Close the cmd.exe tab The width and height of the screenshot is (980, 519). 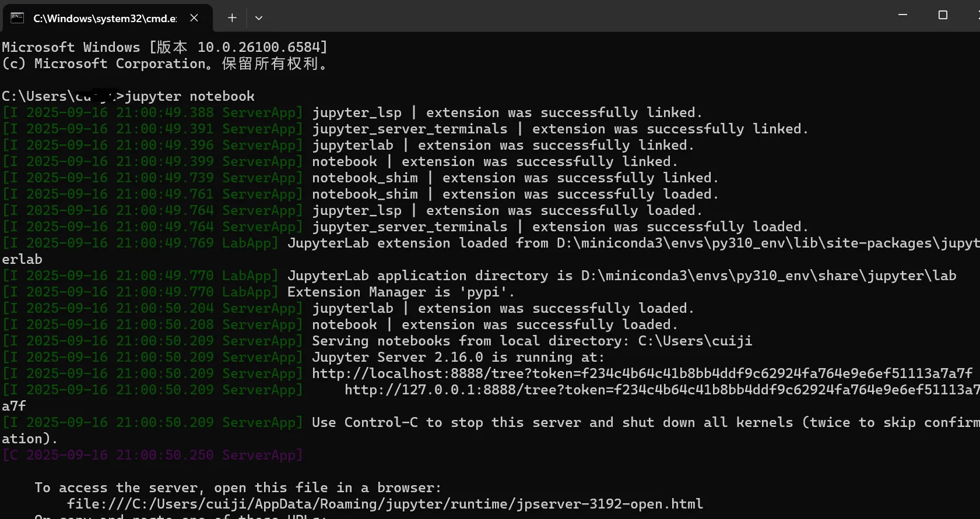(194, 18)
